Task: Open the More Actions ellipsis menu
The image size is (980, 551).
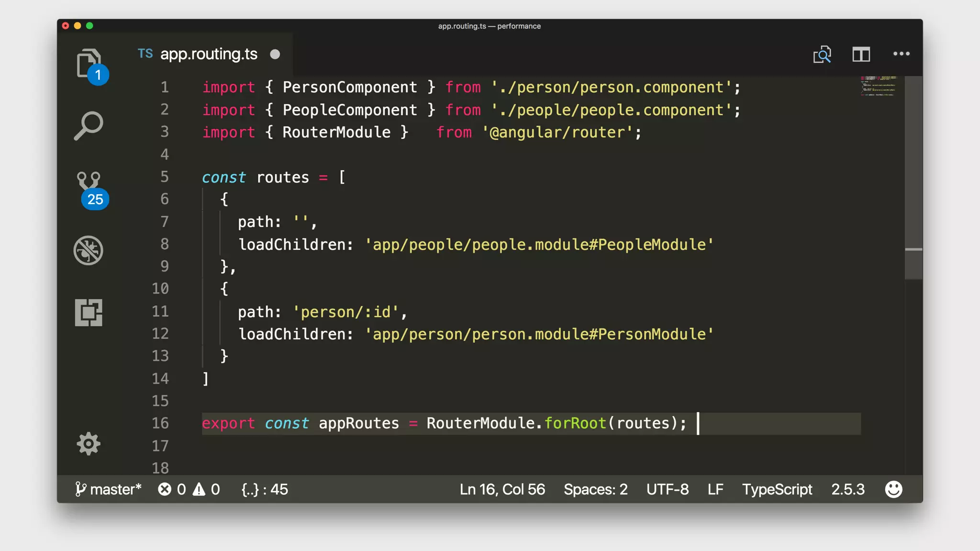Action: [x=901, y=54]
